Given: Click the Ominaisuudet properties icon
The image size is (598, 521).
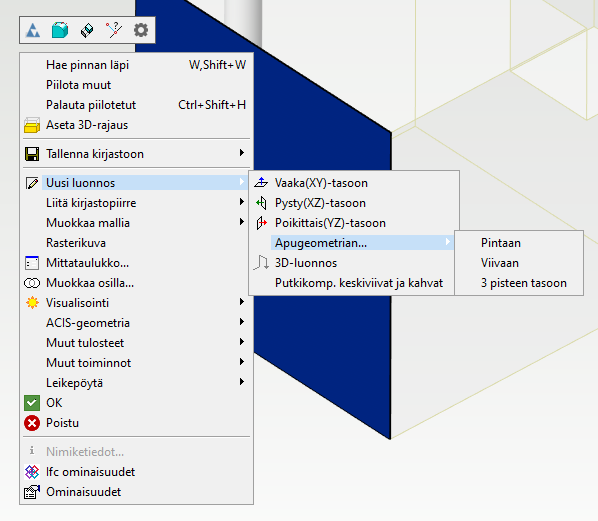Looking at the screenshot, I should [32, 492].
